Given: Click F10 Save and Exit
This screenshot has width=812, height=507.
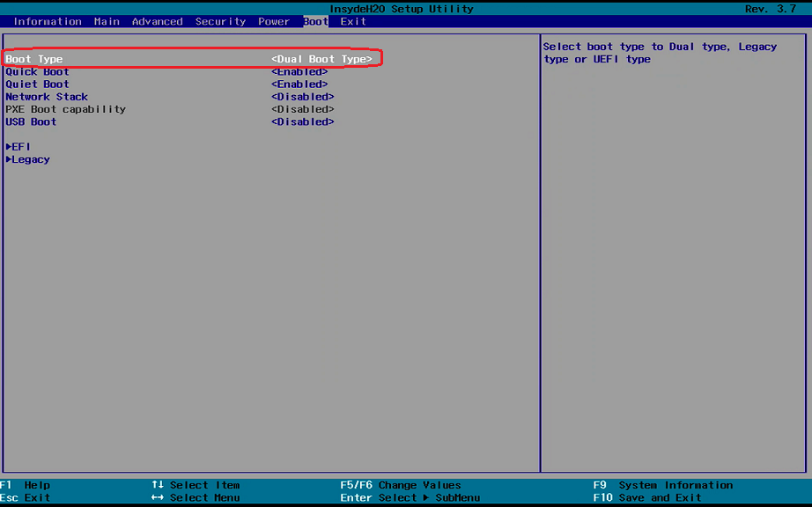Looking at the screenshot, I should 647,497.
